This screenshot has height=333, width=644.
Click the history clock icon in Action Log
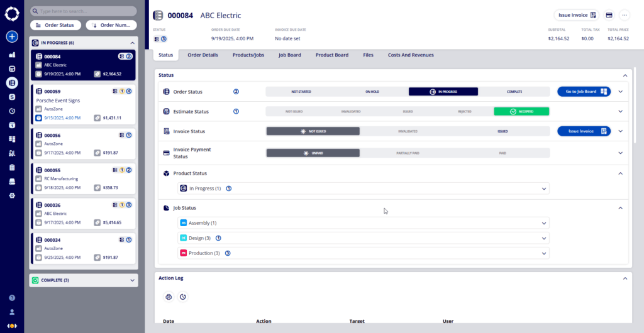pos(182,297)
